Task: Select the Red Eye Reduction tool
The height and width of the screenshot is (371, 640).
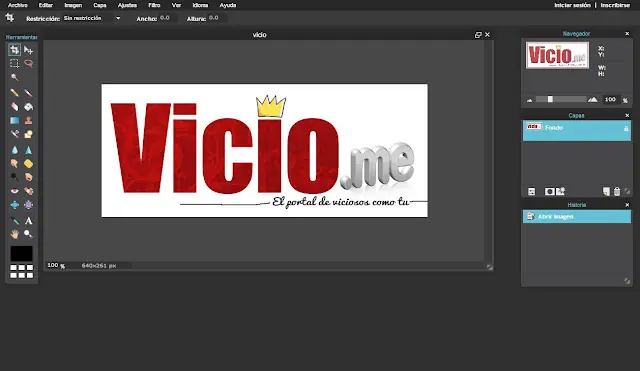Action: [x=14, y=191]
